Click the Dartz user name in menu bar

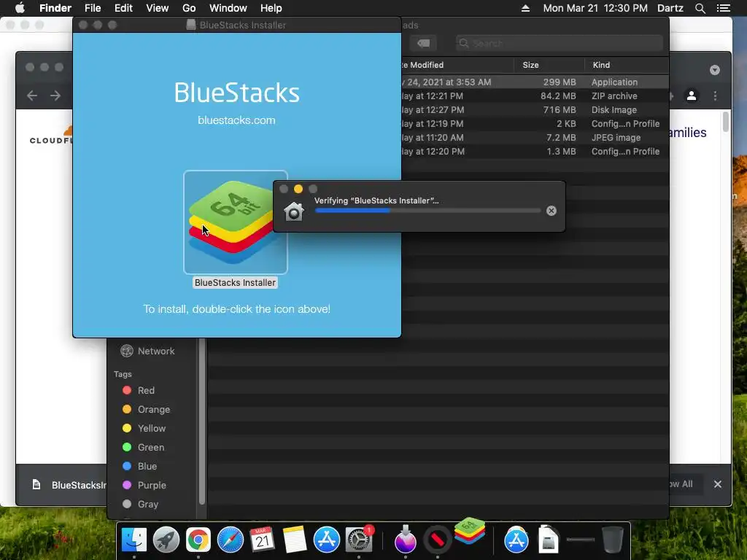(670, 8)
